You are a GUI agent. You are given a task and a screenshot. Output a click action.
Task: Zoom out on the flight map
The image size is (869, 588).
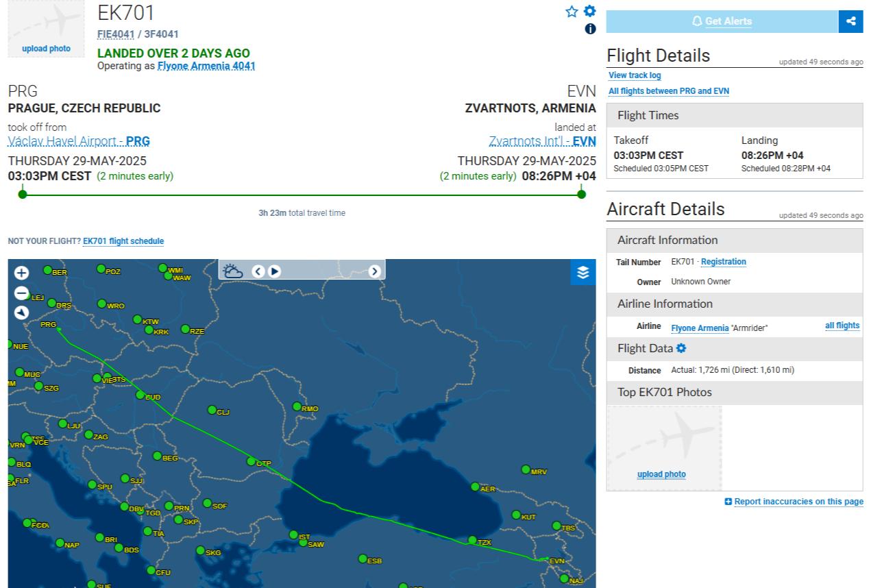coord(22,293)
